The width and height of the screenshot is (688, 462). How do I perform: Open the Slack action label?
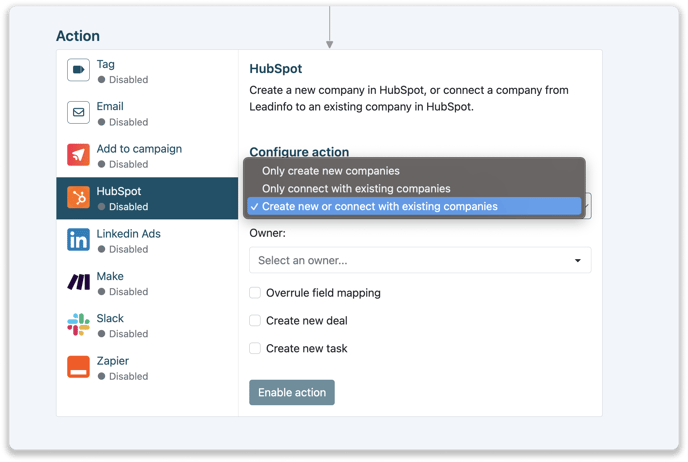point(110,319)
